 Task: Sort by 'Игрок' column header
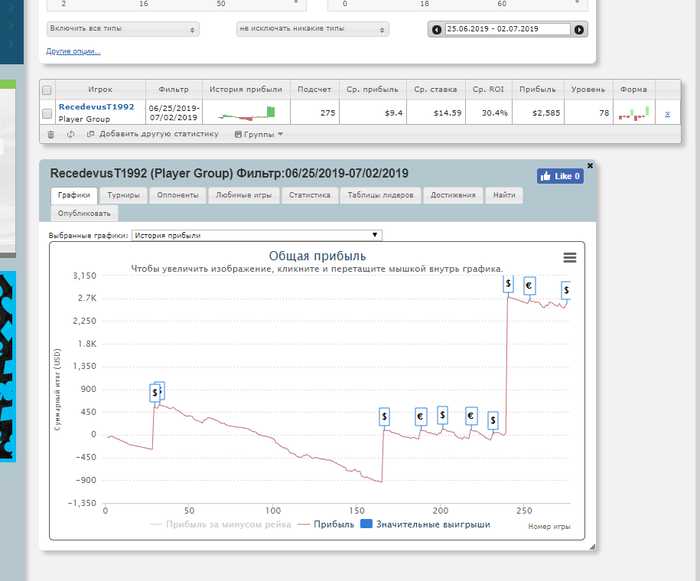click(100, 89)
